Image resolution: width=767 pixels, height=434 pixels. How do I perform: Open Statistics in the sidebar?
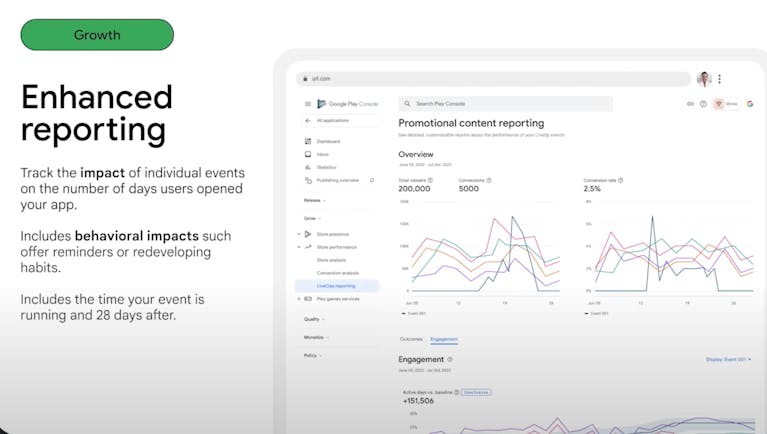pyautogui.click(x=326, y=167)
